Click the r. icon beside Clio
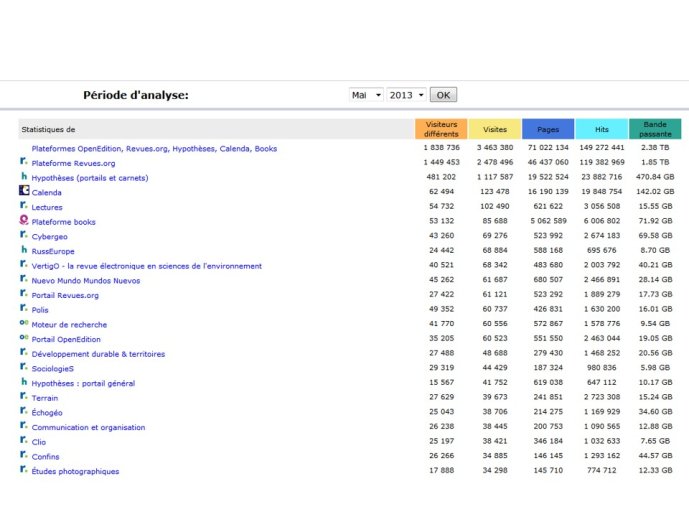 coord(24,440)
